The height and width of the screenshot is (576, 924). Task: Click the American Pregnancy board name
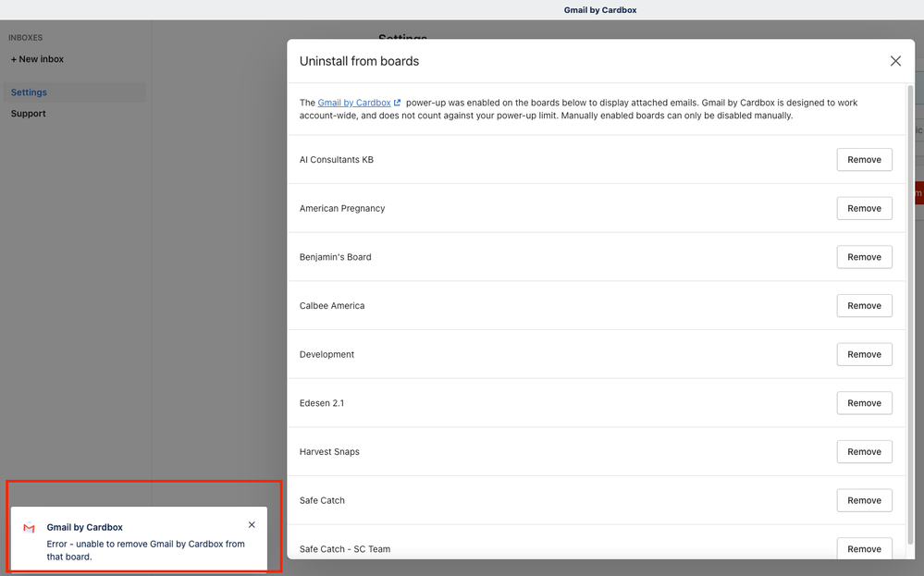pos(342,209)
